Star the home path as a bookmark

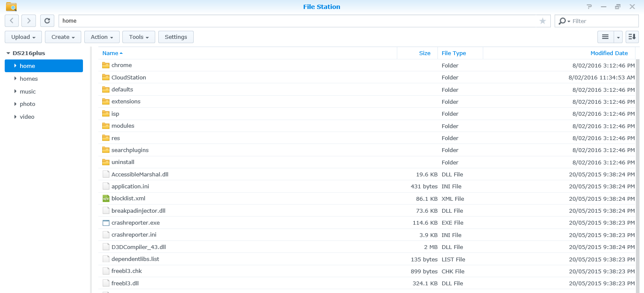point(542,21)
